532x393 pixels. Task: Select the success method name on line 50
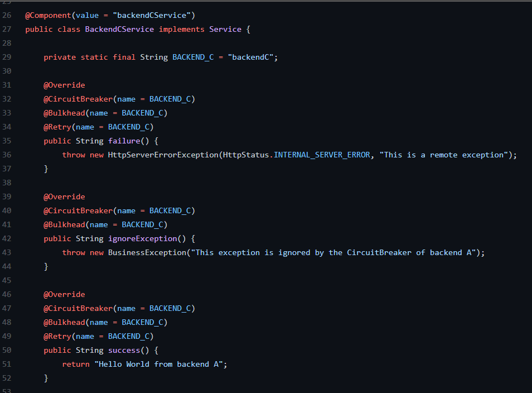pos(125,350)
